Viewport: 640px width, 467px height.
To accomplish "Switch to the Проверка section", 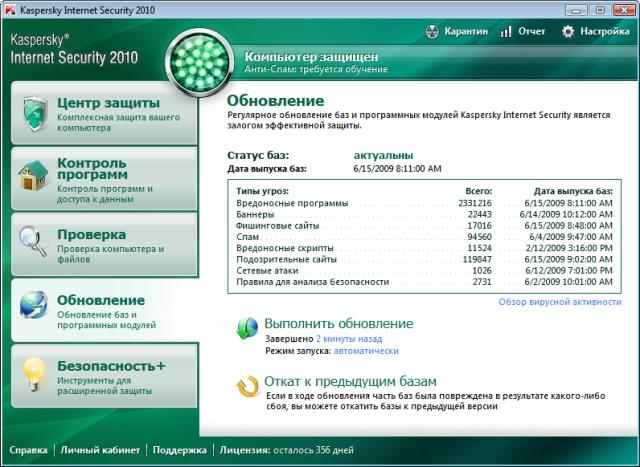I will tap(104, 244).
